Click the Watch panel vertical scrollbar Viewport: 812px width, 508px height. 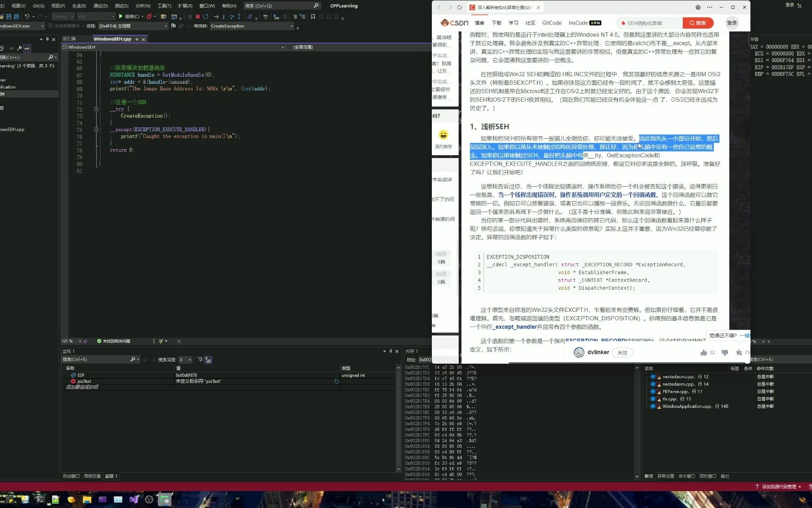[398, 418]
